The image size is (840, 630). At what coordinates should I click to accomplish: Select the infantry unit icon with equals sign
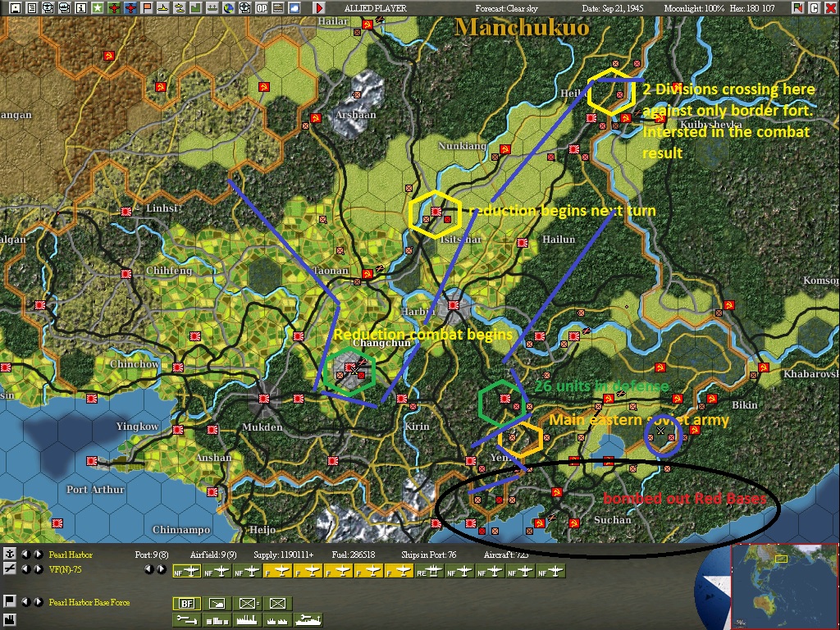coord(247,603)
